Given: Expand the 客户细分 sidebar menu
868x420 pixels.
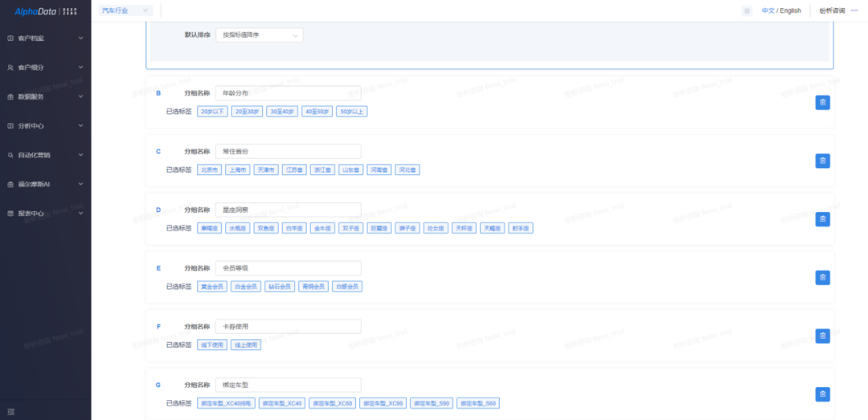Looking at the screenshot, I should click(x=45, y=67).
